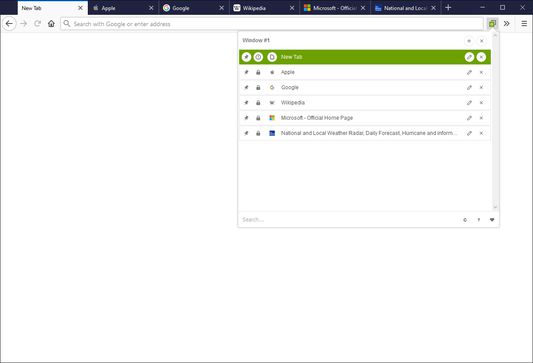533x363 pixels.
Task: Expand the toolbar overflow chevron
Action: [506, 23]
